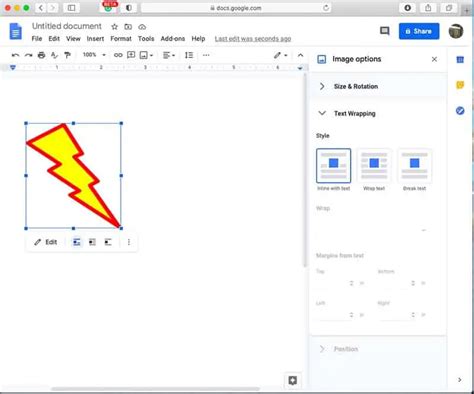The image size is (474, 394).
Task: Click the Bottom margin stepper
Action: 413,283
